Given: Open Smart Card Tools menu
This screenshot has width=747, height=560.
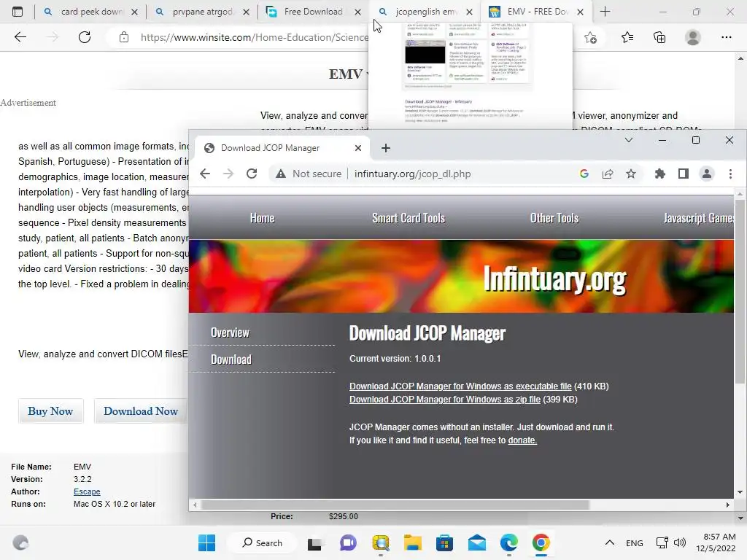Looking at the screenshot, I should (409, 218).
